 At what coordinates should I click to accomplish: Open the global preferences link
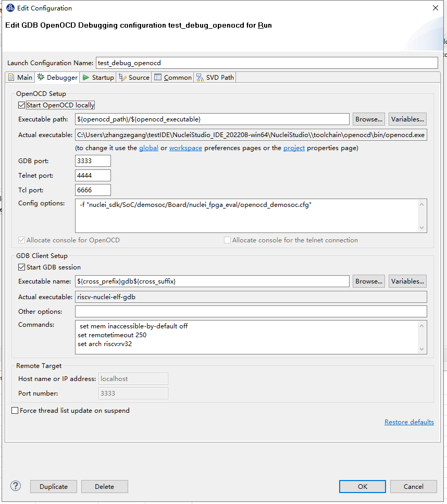(148, 148)
